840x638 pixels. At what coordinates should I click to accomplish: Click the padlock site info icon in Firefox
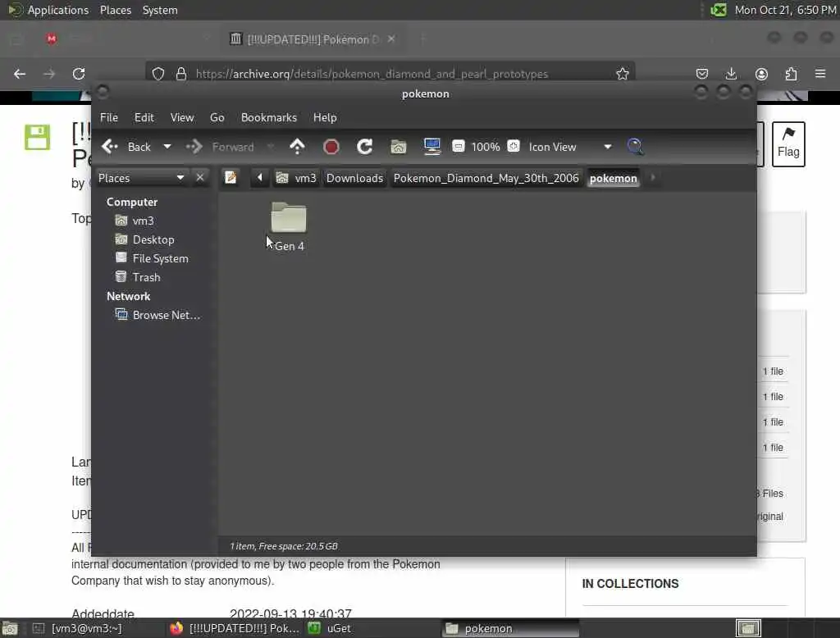tap(181, 73)
